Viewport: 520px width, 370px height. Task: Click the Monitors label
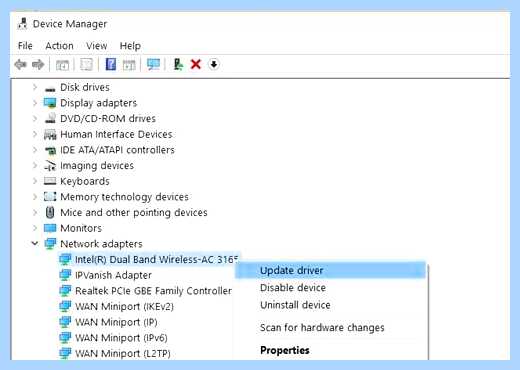(x=81, y=228)
